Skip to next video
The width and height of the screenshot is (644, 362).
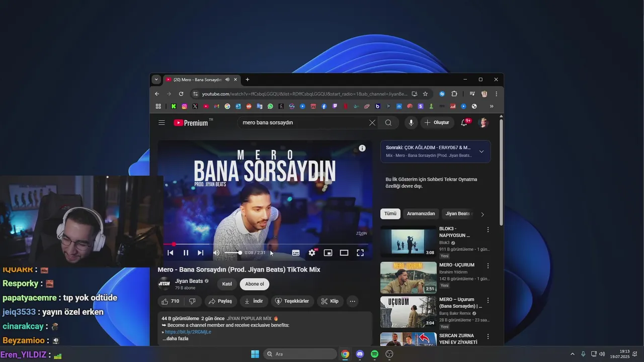click(x=201, y=253)
